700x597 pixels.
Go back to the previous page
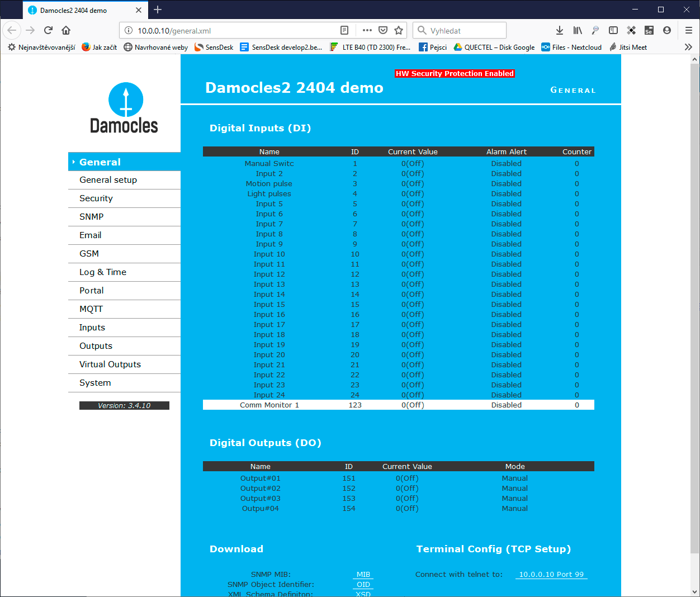click(x=12, y=30)
